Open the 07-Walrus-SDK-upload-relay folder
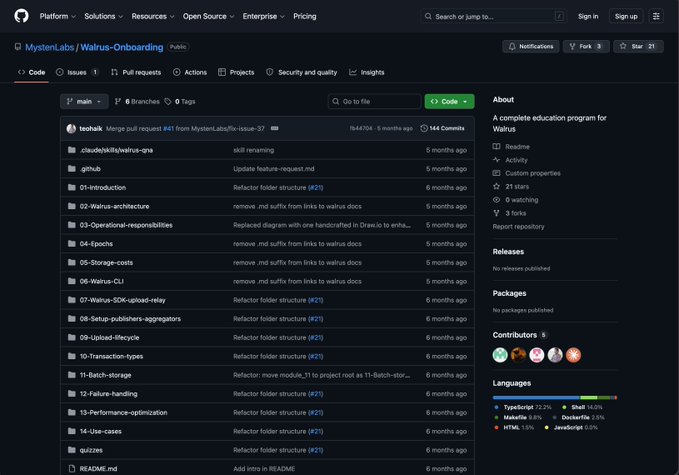This screenshot has height=475, width=679. (x=123, y=300)
